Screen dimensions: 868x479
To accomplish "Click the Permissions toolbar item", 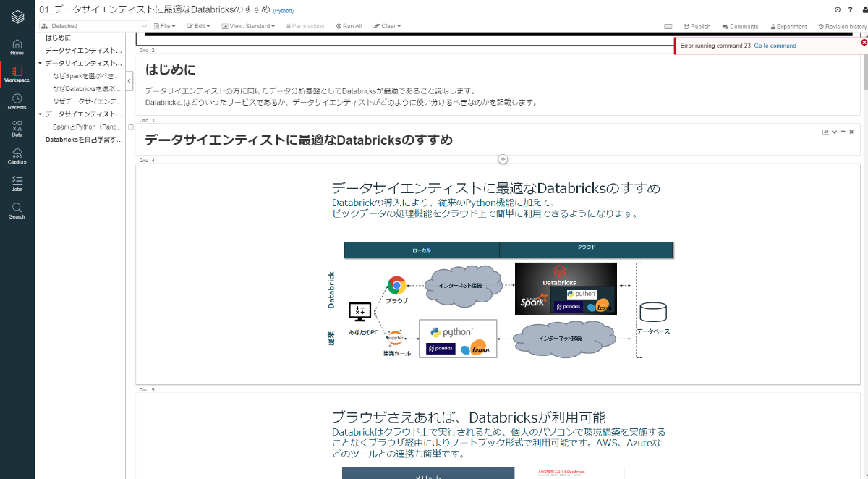I will [305, 26].
